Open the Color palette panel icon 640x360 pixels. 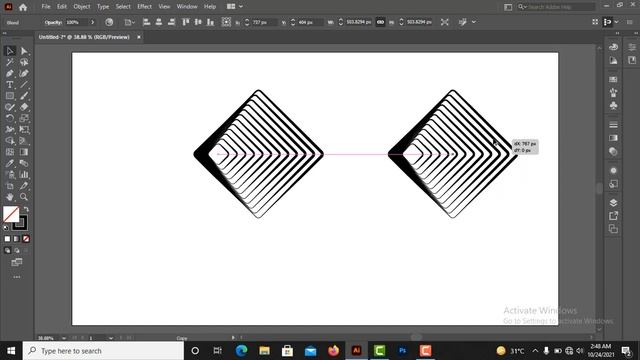(x=613, y=47)
